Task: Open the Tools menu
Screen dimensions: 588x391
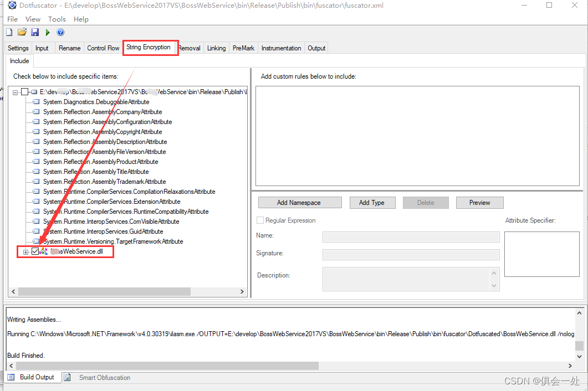Action: [57, 19]
